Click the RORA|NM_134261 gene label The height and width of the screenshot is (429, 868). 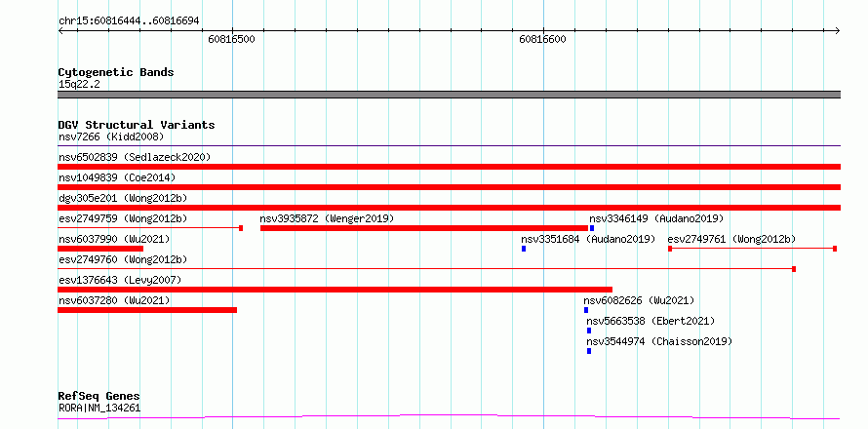point(99,409)
